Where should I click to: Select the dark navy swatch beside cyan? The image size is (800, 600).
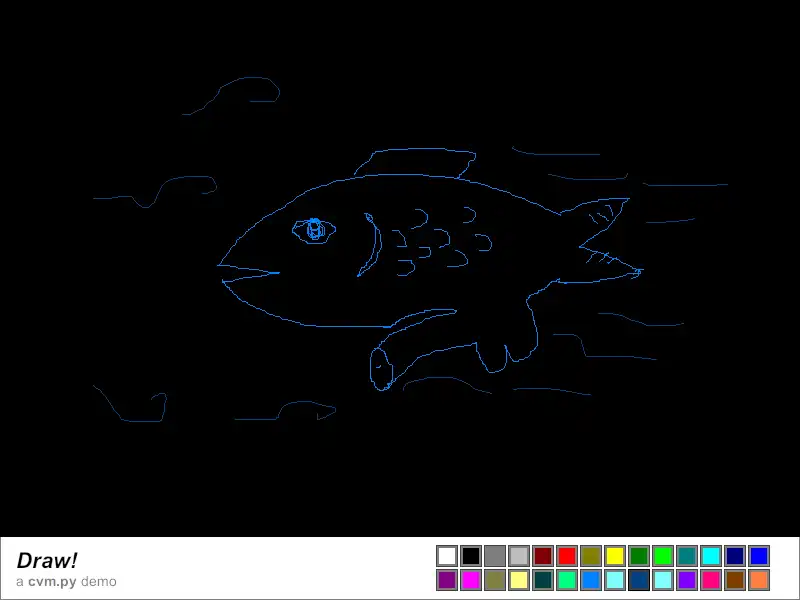pyautogui.click(x=735, y=556)
